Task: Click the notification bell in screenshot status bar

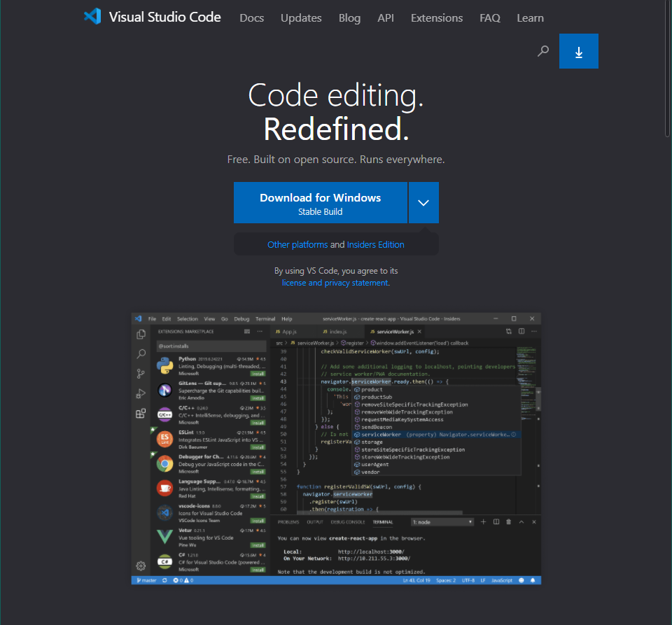Action: point(533,580)
